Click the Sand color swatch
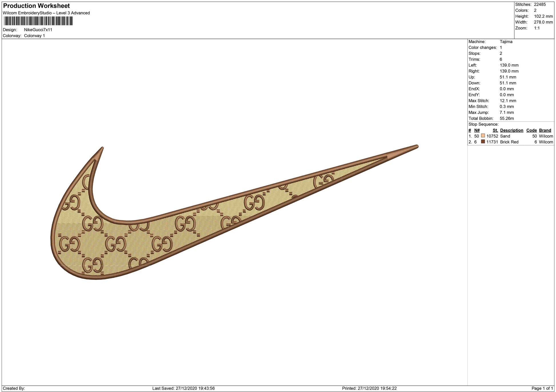Viewport: 556px width, 392px height. [x=483, y=136]
